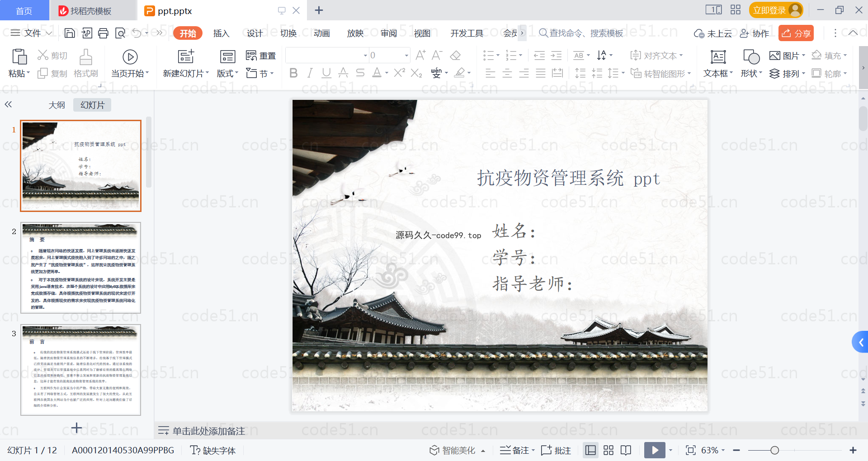
Task: Click the Paste clipboard icon
Action: [x=19, y=57]
